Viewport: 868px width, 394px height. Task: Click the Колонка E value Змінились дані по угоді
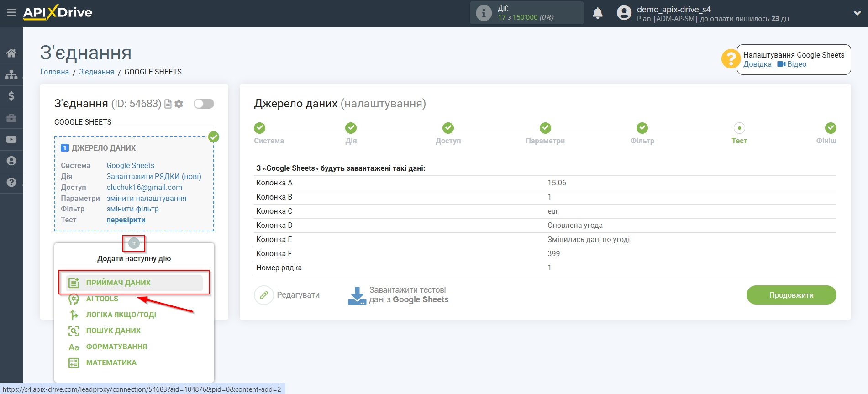[x=589, y=239]
